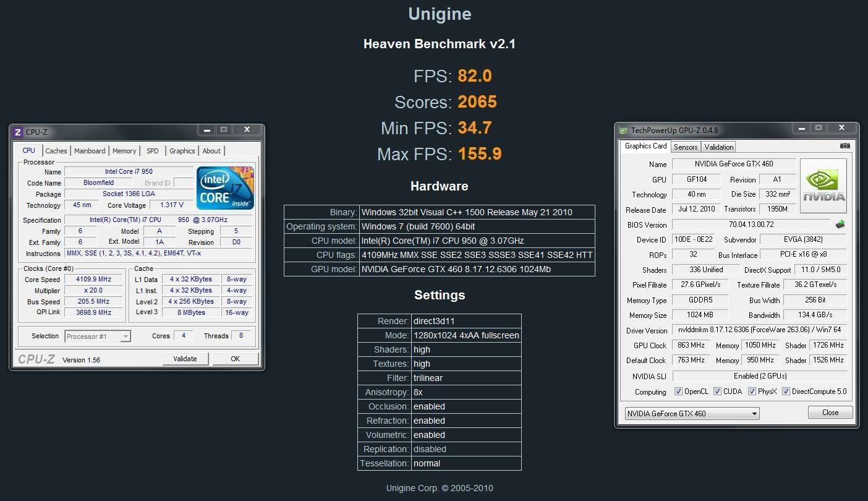Click the Core Voltage value 1.317 V
Screen dimensions: 868x501
(171, 205)
